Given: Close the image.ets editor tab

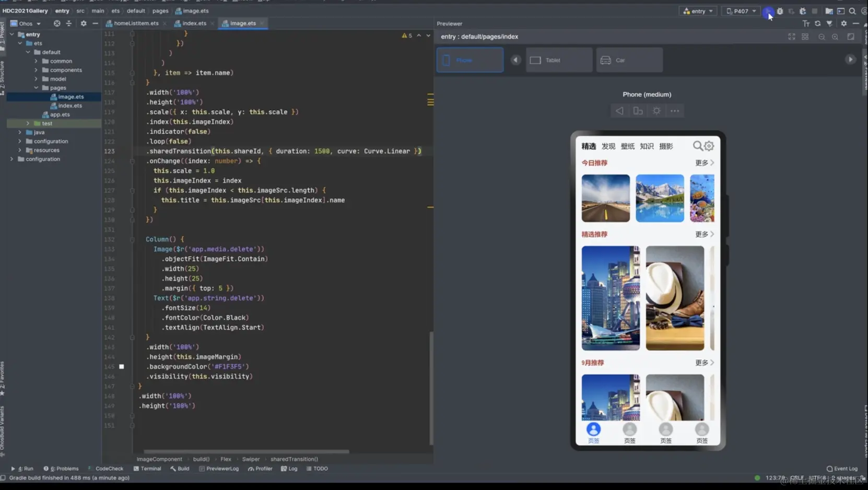Looking at the screenshot, I should click(262, 24).
